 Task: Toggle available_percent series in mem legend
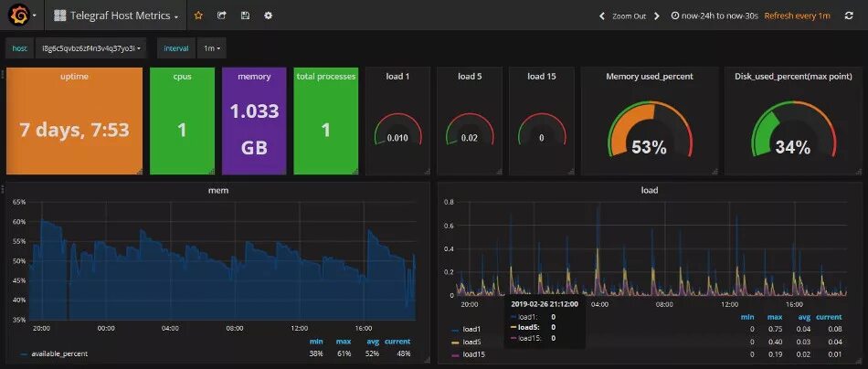tap(59, 353)
